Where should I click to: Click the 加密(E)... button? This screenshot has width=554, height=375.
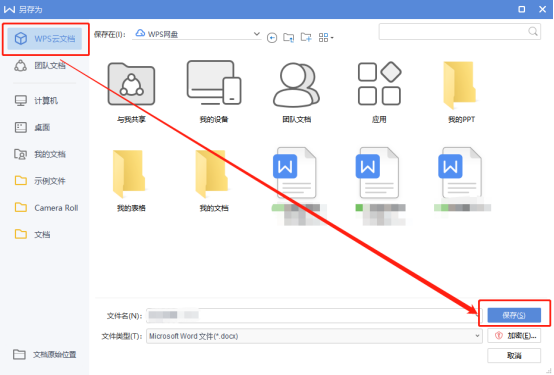click(x=514, y=335)
